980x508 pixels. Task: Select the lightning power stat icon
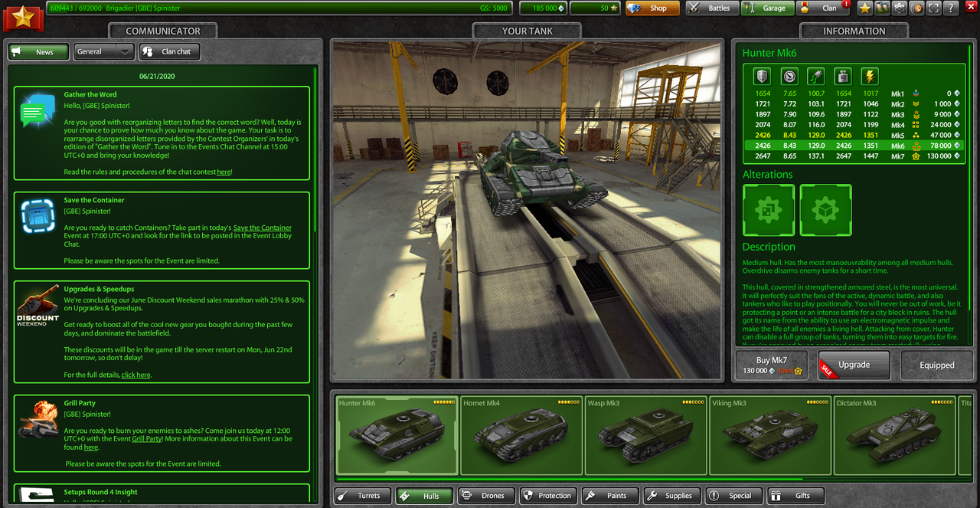point(870,76)
